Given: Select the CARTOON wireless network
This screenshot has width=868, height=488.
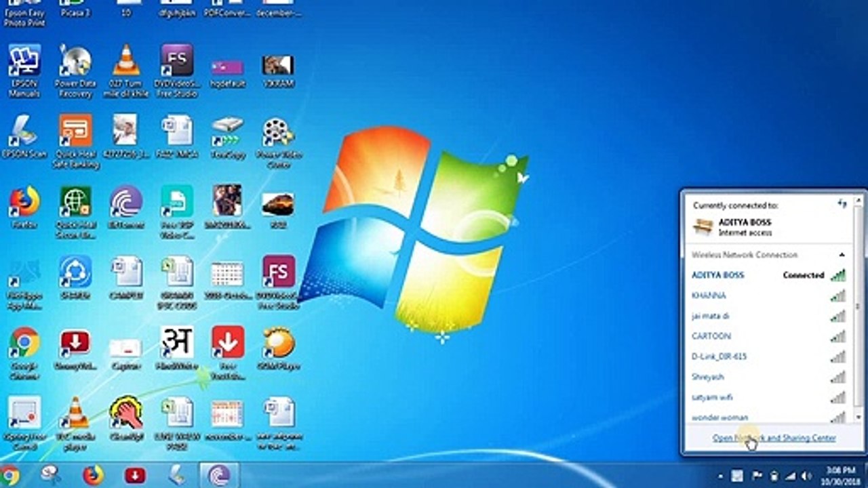Looking at the screenshot, I should (x=768, y=336).
